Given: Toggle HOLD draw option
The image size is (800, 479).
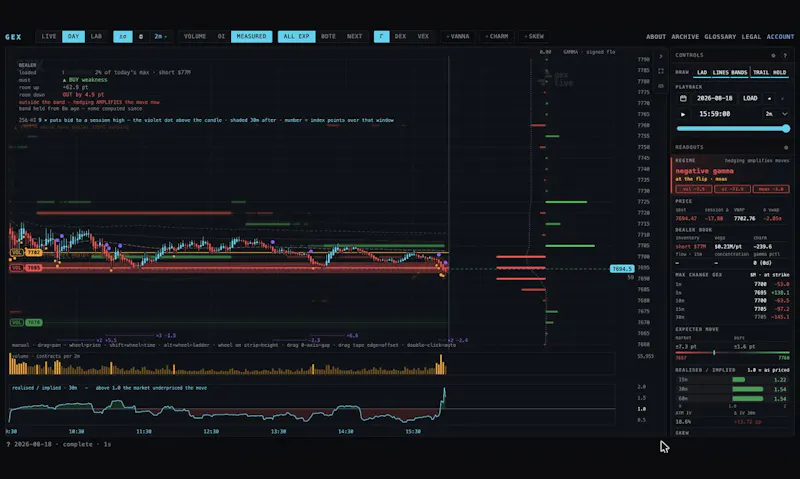Looking at the screenshot, I should 780,72.
